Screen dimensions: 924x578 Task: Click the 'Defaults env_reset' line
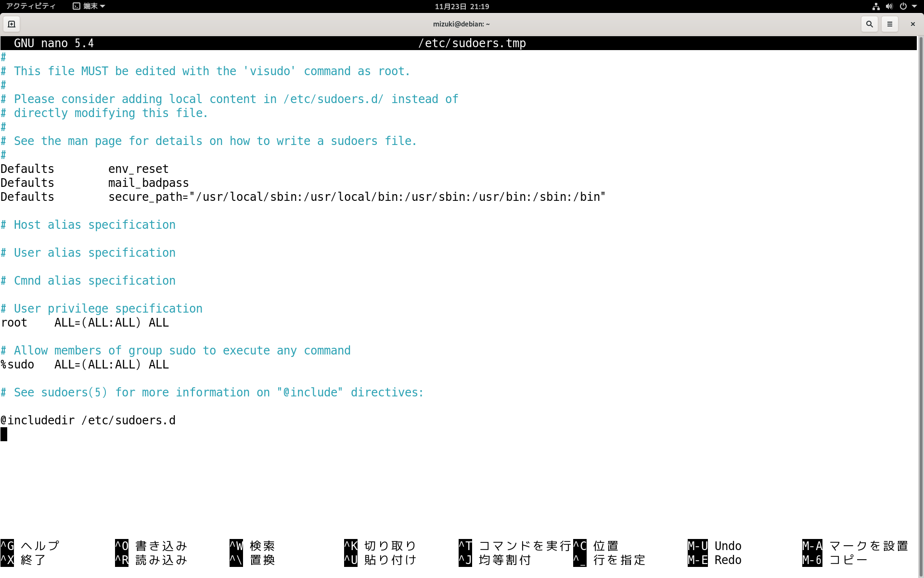click(x=85, y=169)
